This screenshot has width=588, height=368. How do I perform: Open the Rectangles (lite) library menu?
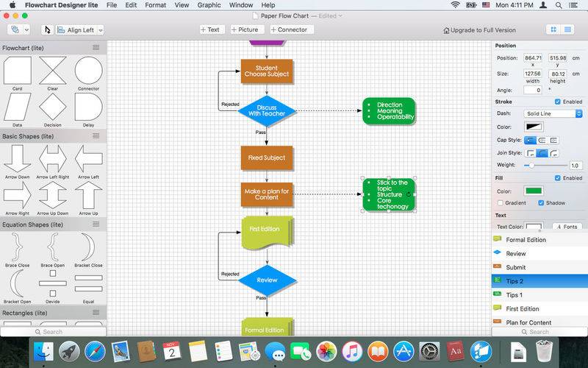[96, 312]
